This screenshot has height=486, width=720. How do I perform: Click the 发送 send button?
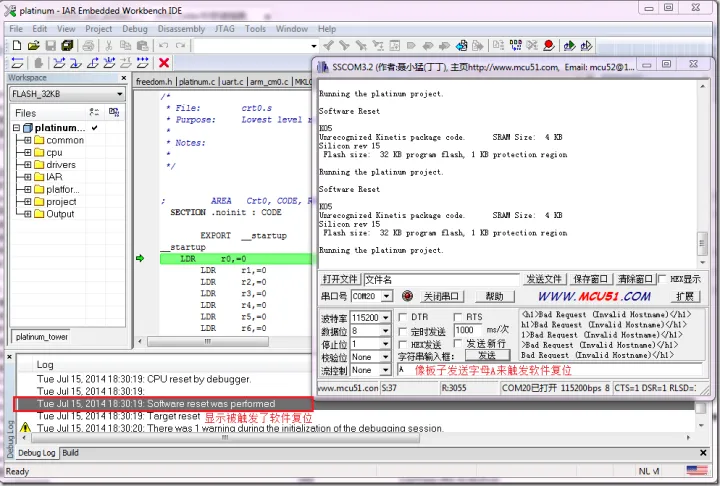[x=487, y=355]
